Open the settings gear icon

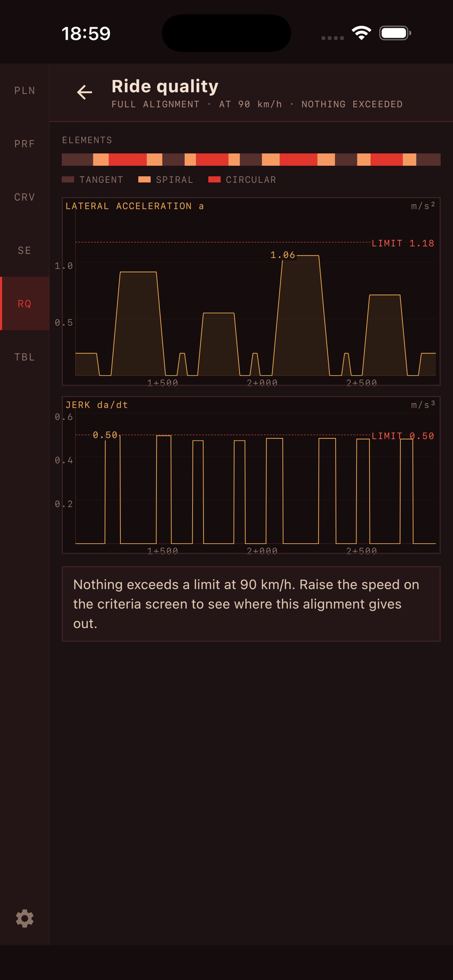pos(25,918)
